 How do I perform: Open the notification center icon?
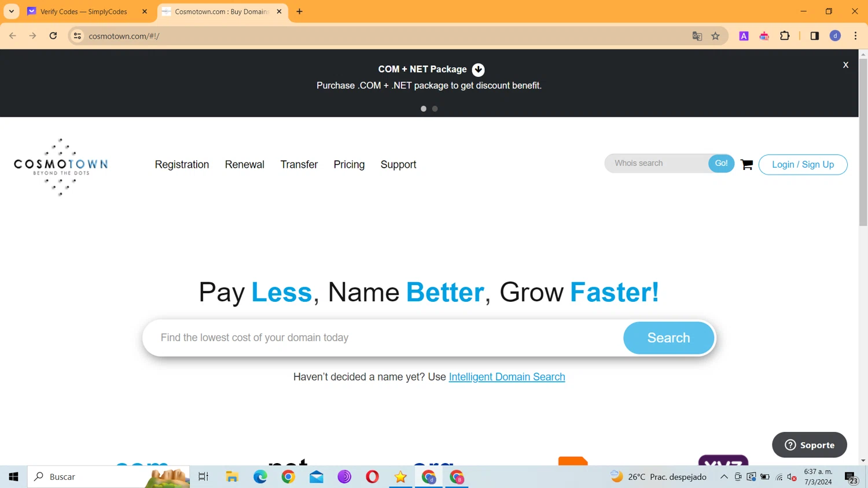pyautogui.click(x=851, y=477)
